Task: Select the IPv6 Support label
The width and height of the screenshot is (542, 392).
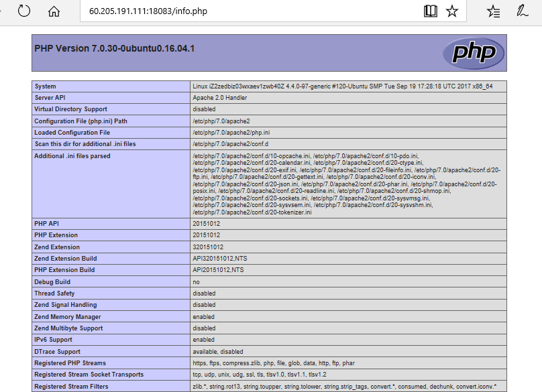Action: coord(53,340)
